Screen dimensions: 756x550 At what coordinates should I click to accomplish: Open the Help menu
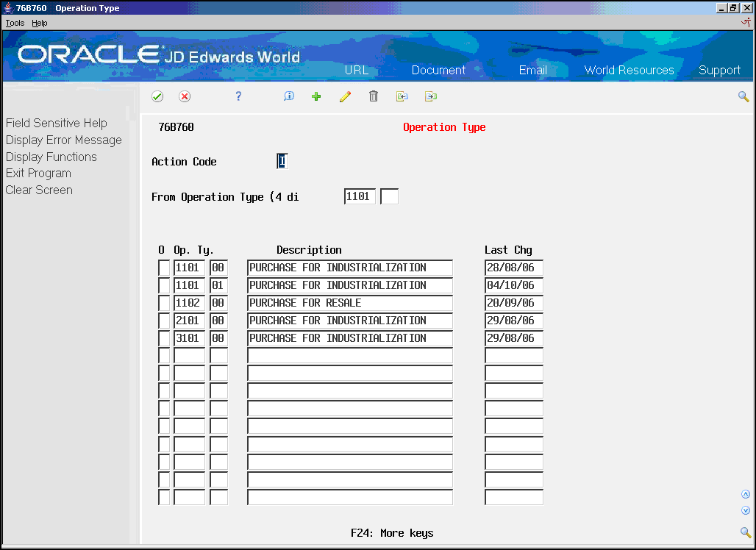[x=40, y=23]
